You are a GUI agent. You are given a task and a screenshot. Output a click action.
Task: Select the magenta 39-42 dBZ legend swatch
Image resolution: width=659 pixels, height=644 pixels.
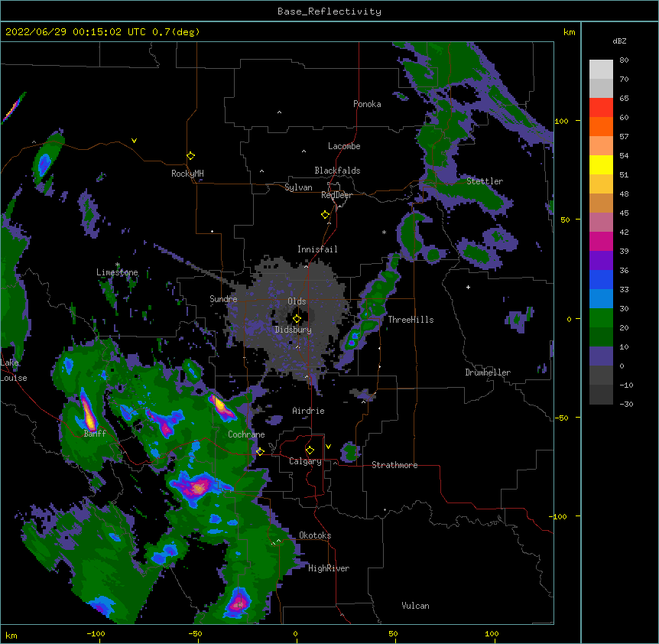pyautogui.click(x=601, y=241)
